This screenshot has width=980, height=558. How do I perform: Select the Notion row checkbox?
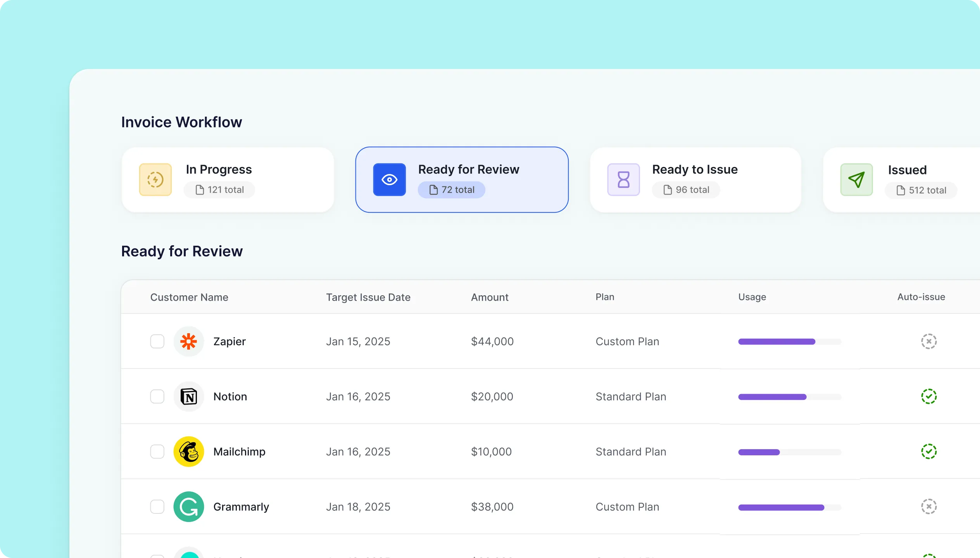(x=157, y=397)
